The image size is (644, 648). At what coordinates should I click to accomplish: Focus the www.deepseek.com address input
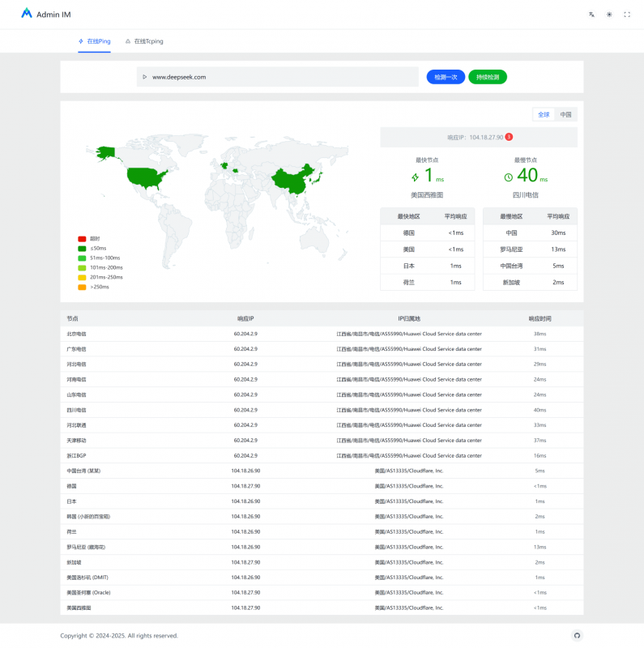(279, 77)
